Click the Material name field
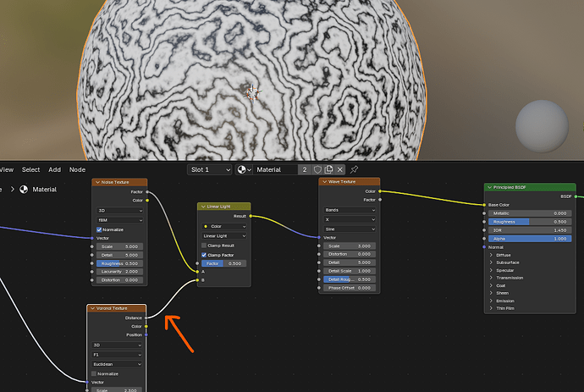584x392 pixels. 275,169
